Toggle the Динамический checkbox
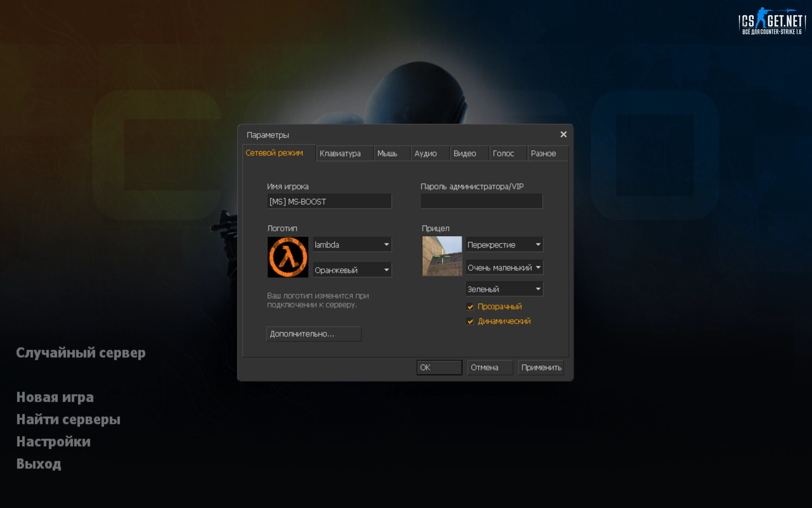The image size is (812, 508). pyautogui.click(x=470, y=321)
